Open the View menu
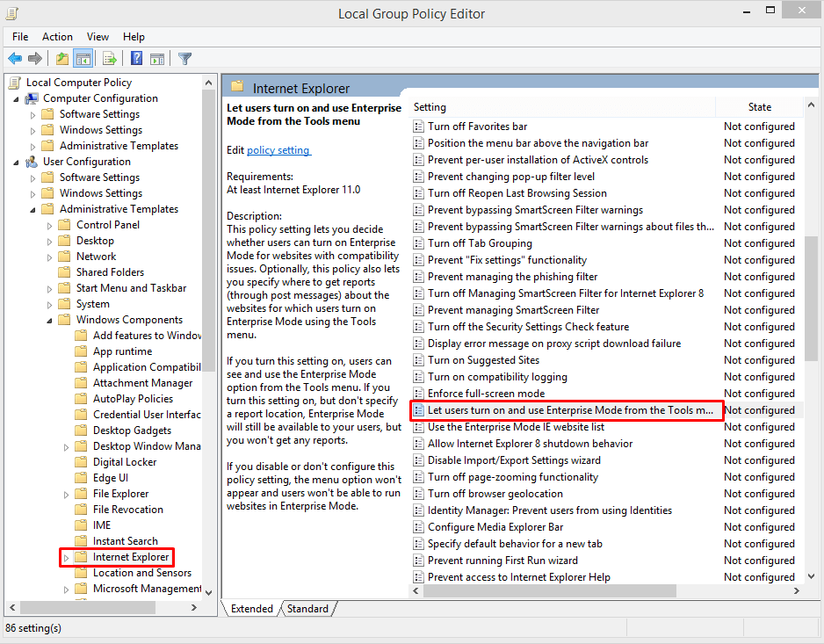The image size is (824, 644). pyautogui.click(x=98, y=37)
